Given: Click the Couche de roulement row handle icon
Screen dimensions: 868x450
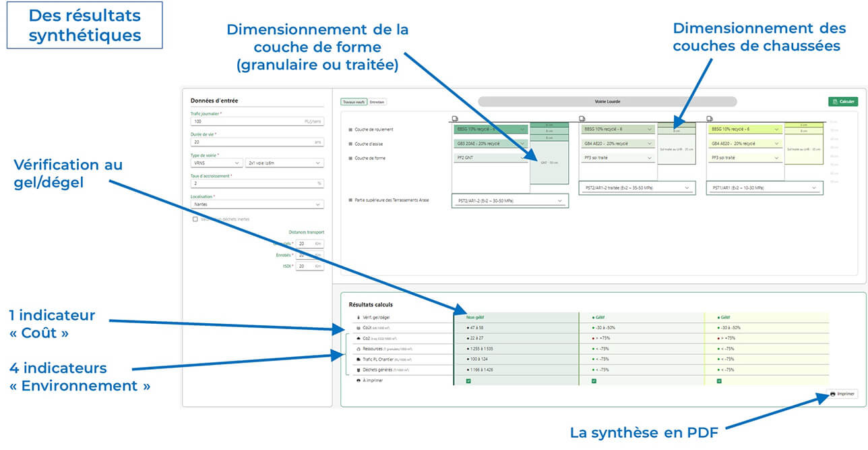Looking at the screenshot, I should click(x=350, y=130).
